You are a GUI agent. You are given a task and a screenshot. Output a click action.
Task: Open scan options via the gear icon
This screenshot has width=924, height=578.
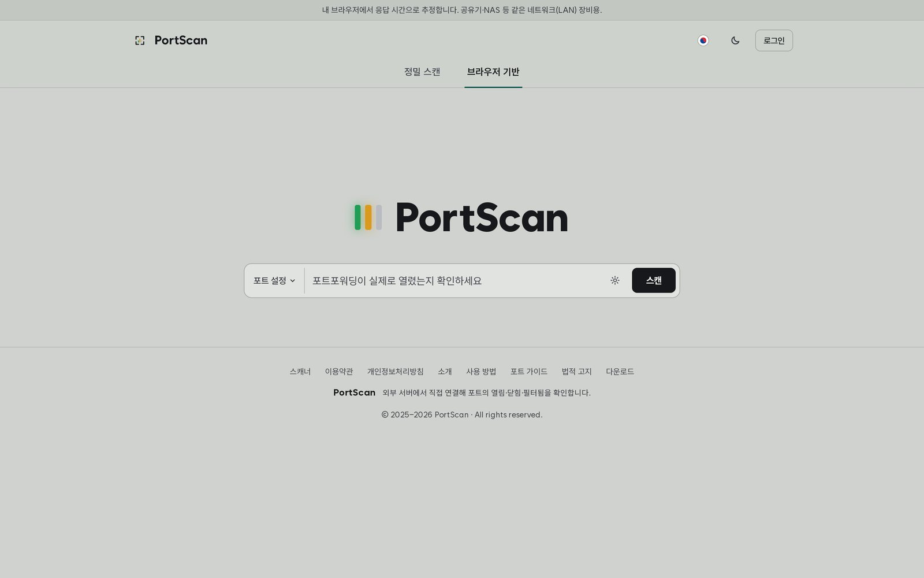tap(615, 280)
